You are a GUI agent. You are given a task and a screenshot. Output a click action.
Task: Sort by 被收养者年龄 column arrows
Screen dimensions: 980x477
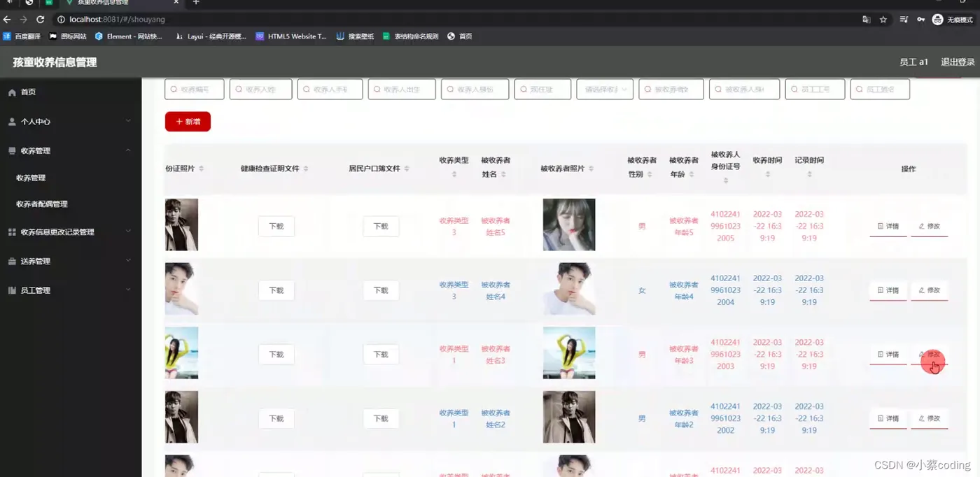[692, 174]
